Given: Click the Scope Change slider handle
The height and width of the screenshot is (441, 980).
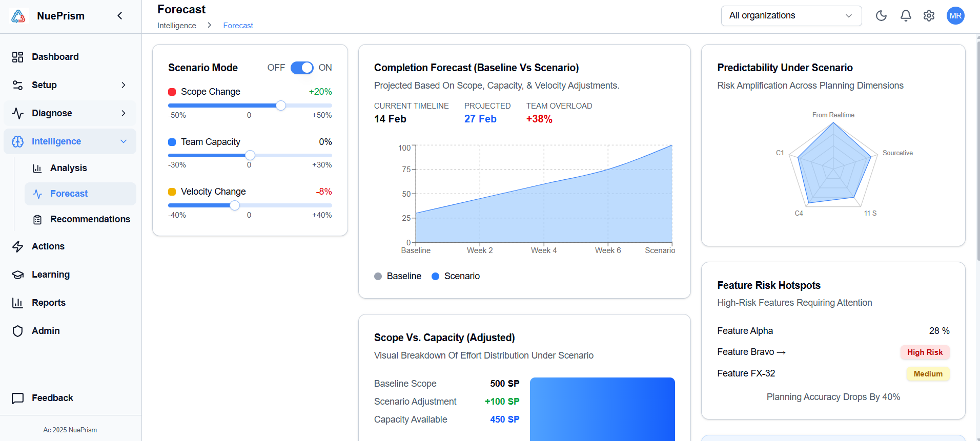Looking at the screenshot, I should 281,106.
